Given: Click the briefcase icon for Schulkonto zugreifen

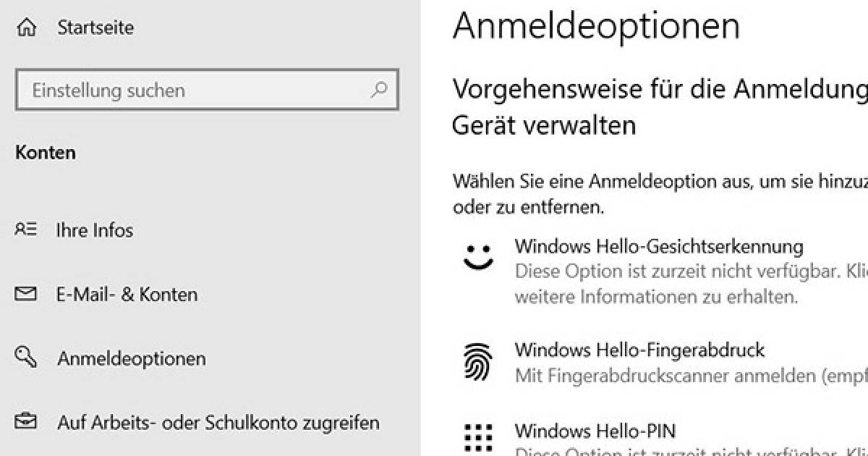Looking at the screenshot, I should click(x=26, y=421).
